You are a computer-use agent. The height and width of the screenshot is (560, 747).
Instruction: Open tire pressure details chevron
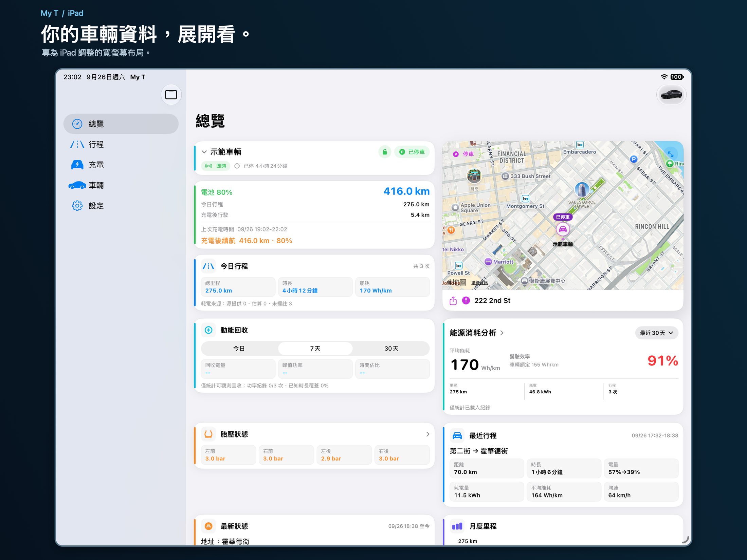[427, 434]
